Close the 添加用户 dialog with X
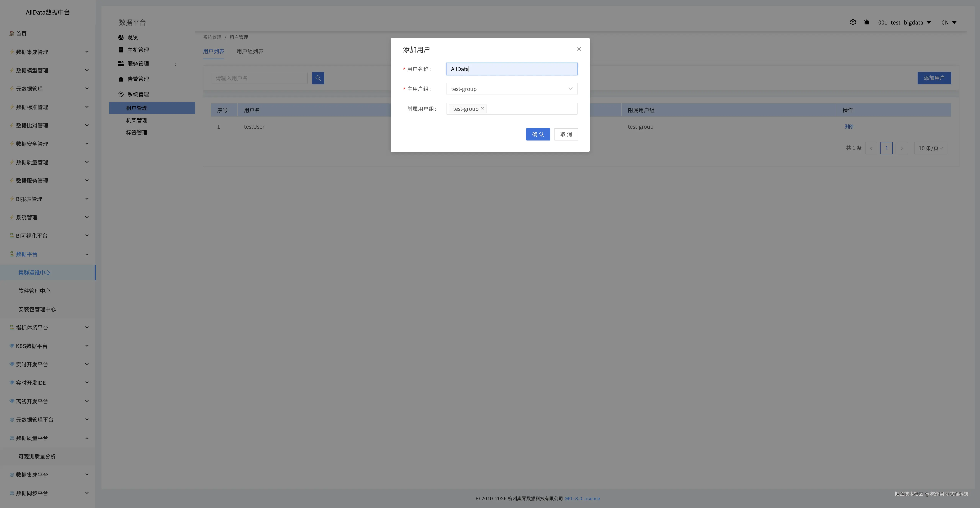 pos(579,49)
